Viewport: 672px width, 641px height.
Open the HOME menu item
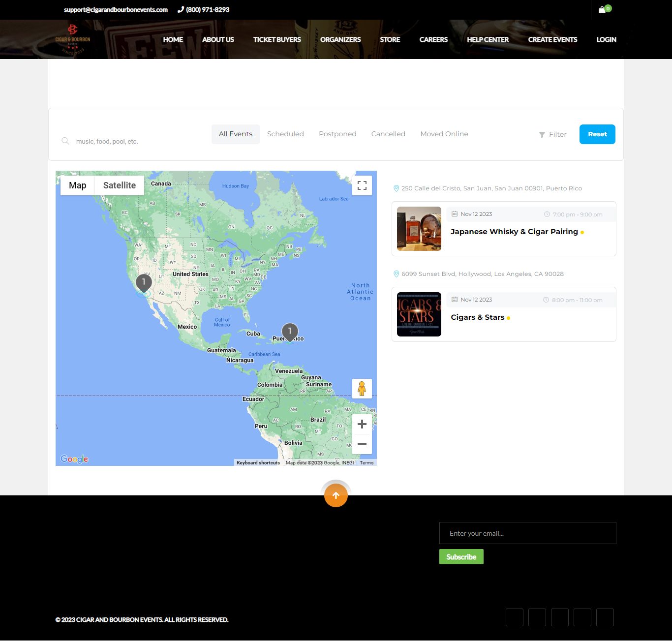click(x=173, y=39)
